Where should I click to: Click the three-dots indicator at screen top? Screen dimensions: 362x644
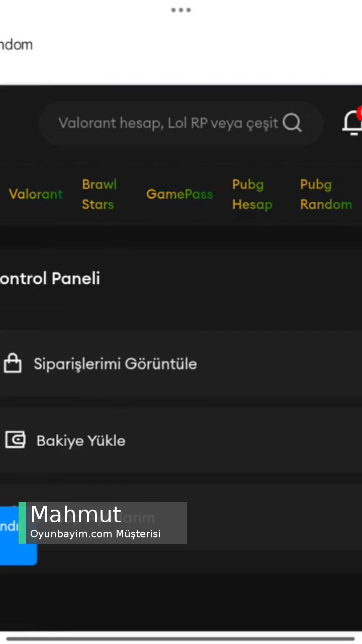[180, 10]
